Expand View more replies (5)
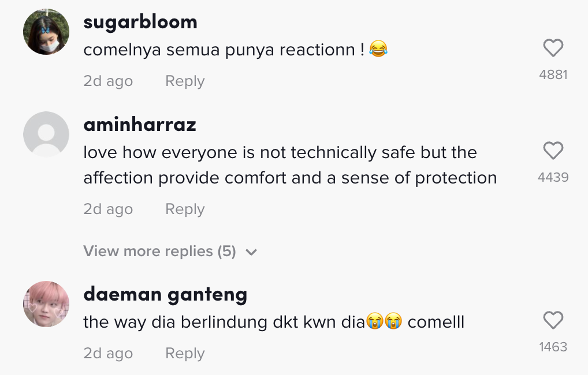588x375 pixels. coord(160,252)
